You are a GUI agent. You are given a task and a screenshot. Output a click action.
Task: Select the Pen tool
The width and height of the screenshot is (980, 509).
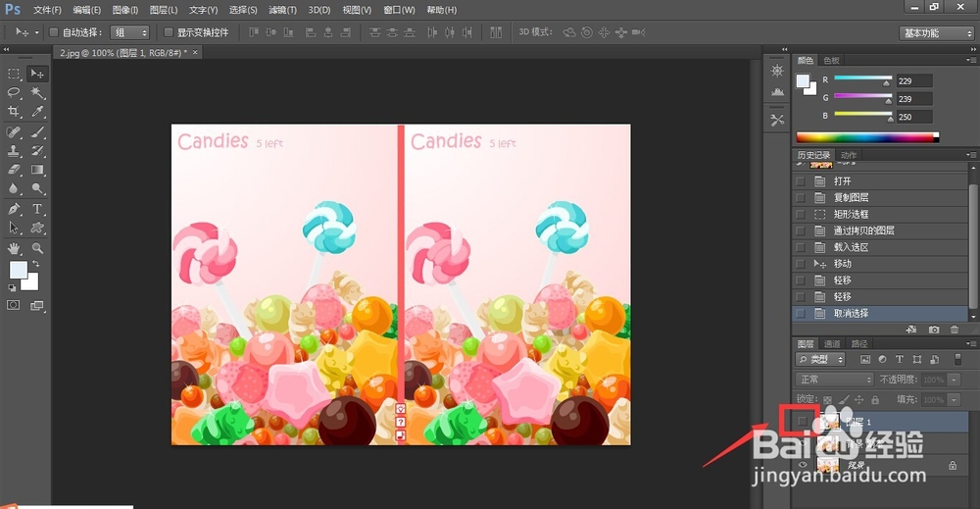[x=14, y=209]
